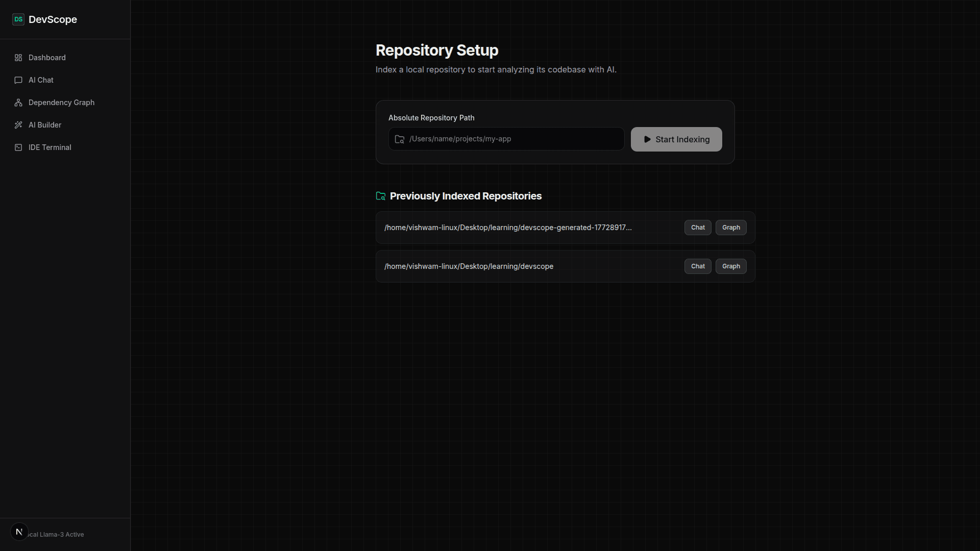Open IDE Terminal from sidebar
Screen dimensions: 980x551
click(65, 147)
